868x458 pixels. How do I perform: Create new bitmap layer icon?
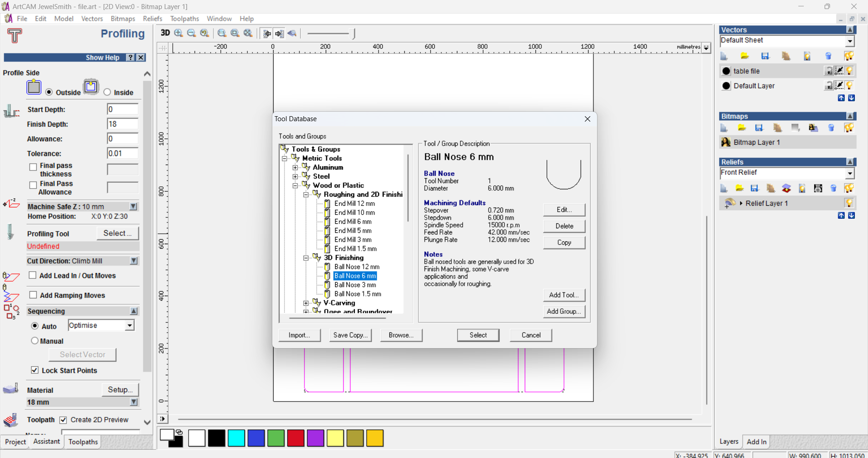(724, 128)
